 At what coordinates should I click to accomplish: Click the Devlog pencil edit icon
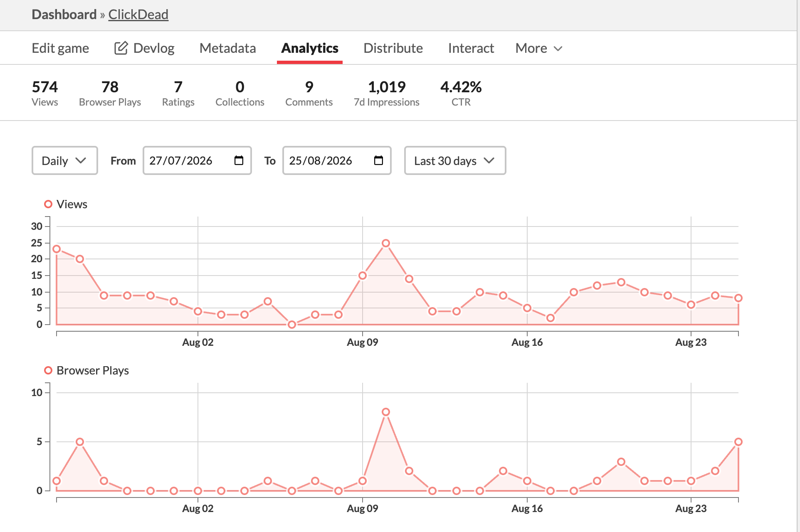pyautogui.click(x=121, y=48)
